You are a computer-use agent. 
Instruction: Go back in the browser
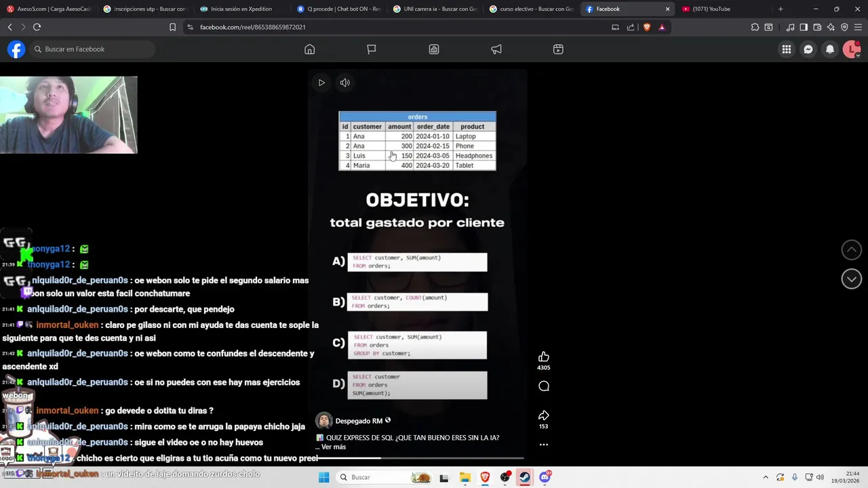point(10,27)
